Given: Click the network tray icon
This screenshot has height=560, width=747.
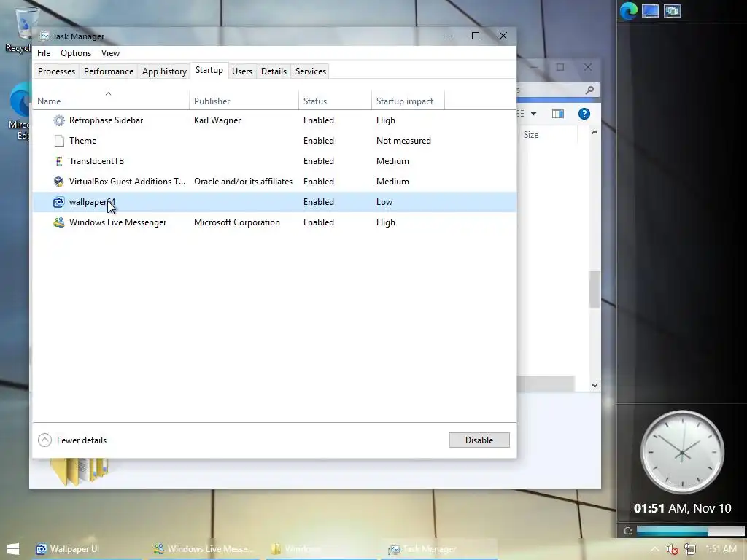Looking at the screenshot, I should (690, 549).
